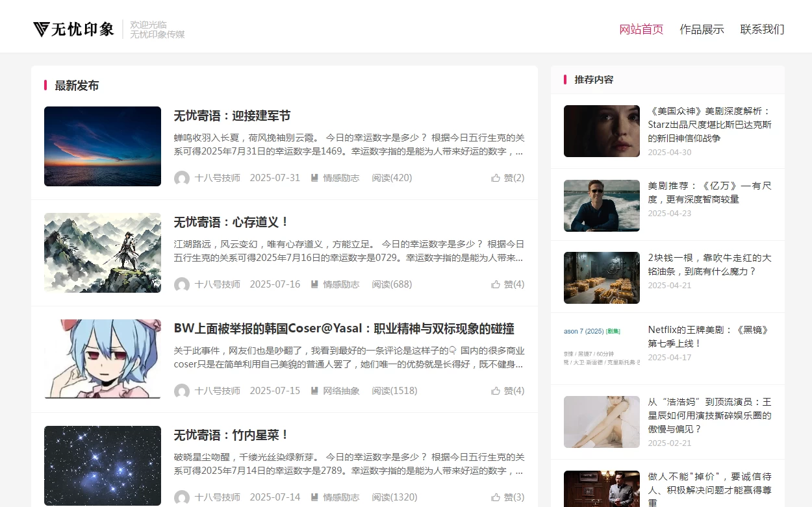The width and height of the screenshot is (812, 507).
Task: Open the 联系我们 navigation item
Action: [x=761, y=29]
